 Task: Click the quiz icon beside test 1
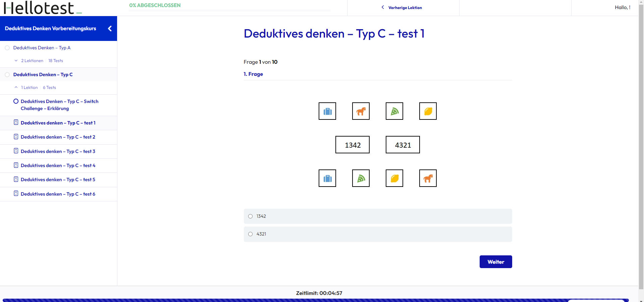[16, 122]
